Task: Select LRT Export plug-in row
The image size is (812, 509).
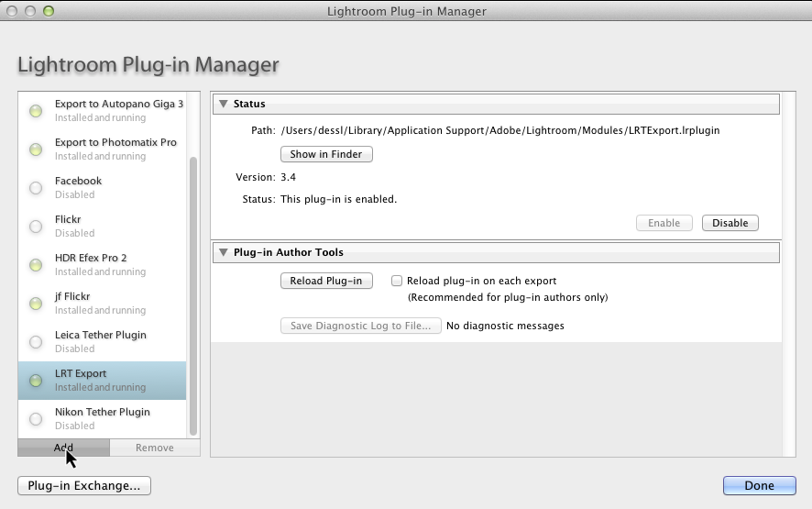Action: click(102, 381)
